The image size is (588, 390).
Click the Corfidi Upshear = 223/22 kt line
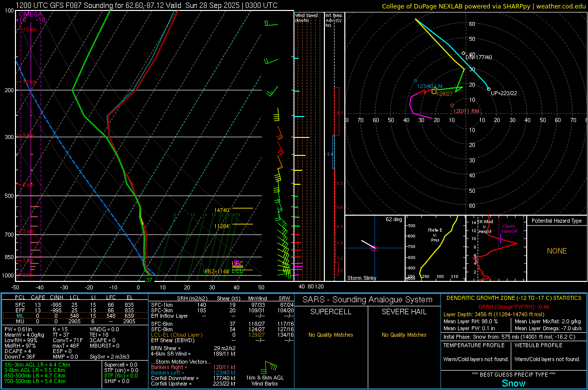193,384
